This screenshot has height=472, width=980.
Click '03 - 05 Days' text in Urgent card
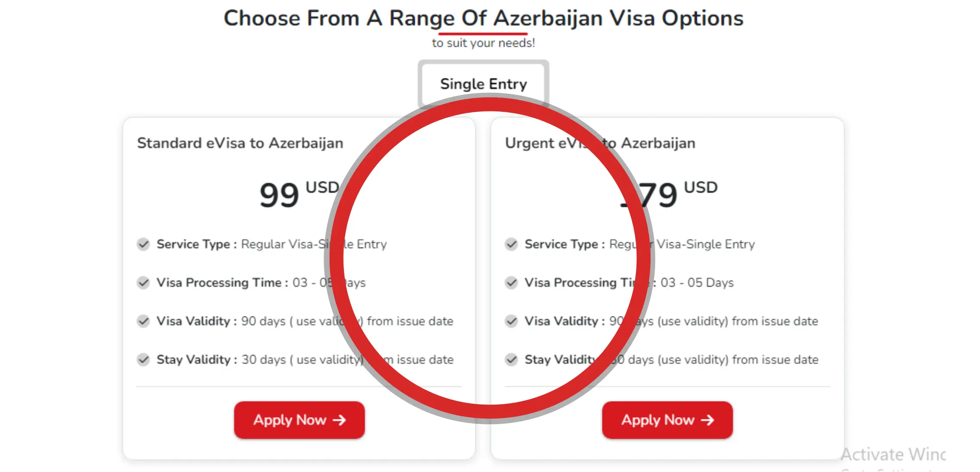coord(697,283)
